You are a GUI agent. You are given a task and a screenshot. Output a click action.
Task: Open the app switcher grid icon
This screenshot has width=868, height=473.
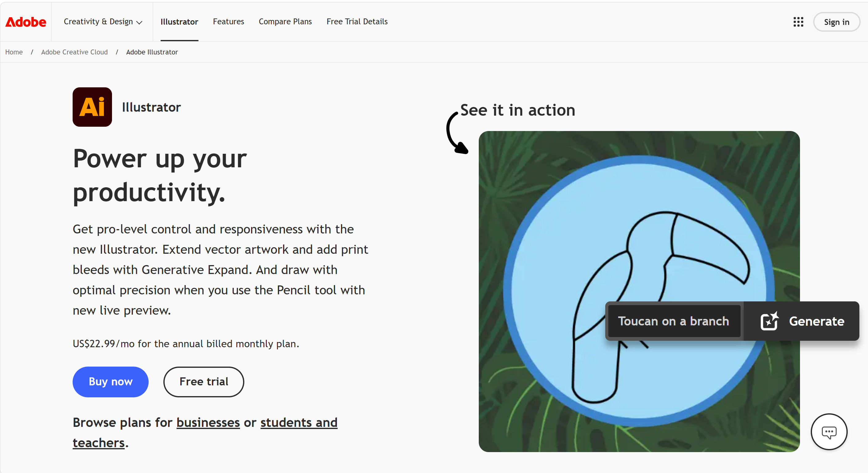pos(798,22)
